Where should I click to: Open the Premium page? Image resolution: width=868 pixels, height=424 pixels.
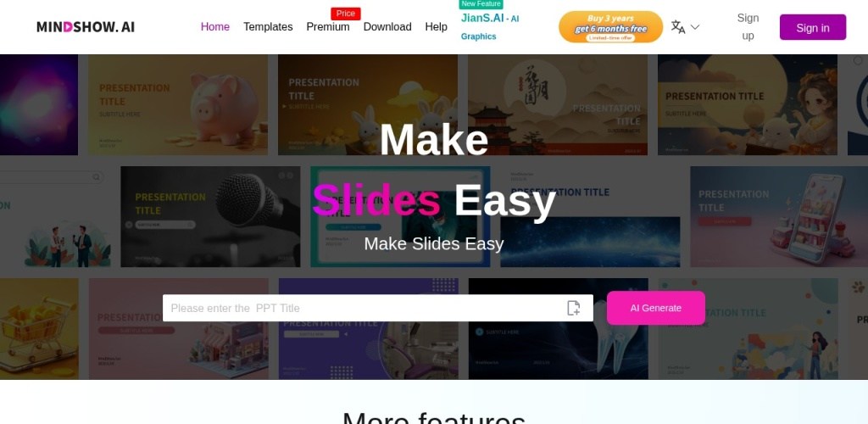tap(328, 26)
